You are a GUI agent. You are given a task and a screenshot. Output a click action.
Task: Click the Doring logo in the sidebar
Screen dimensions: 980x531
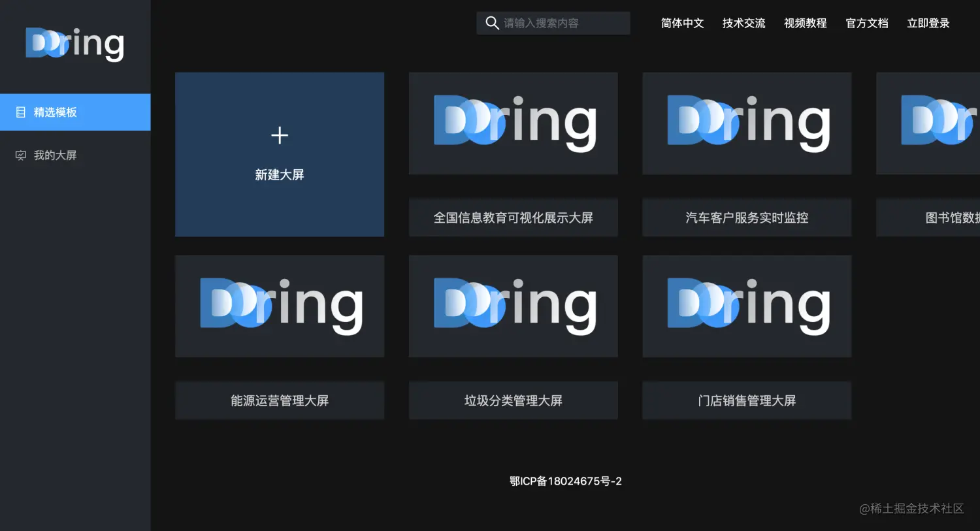(x=74, y=42)
